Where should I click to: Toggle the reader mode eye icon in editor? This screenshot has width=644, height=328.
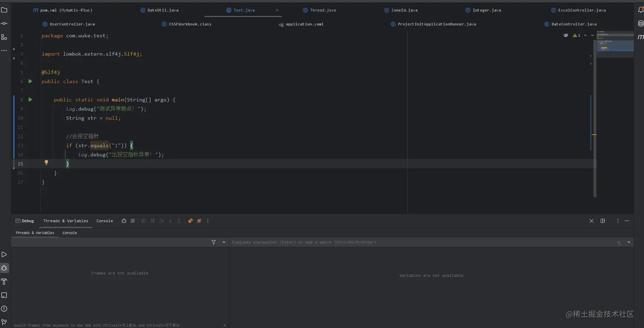coord(566,35)
